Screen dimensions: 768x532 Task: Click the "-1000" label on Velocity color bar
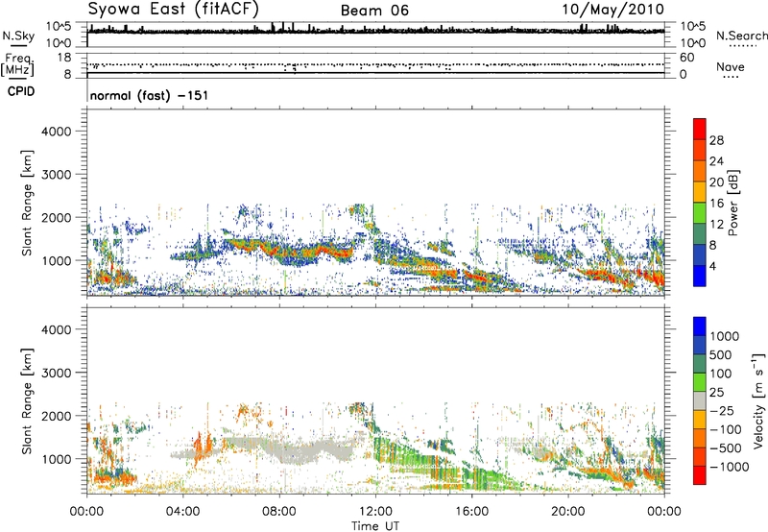(x=730, y=467)
